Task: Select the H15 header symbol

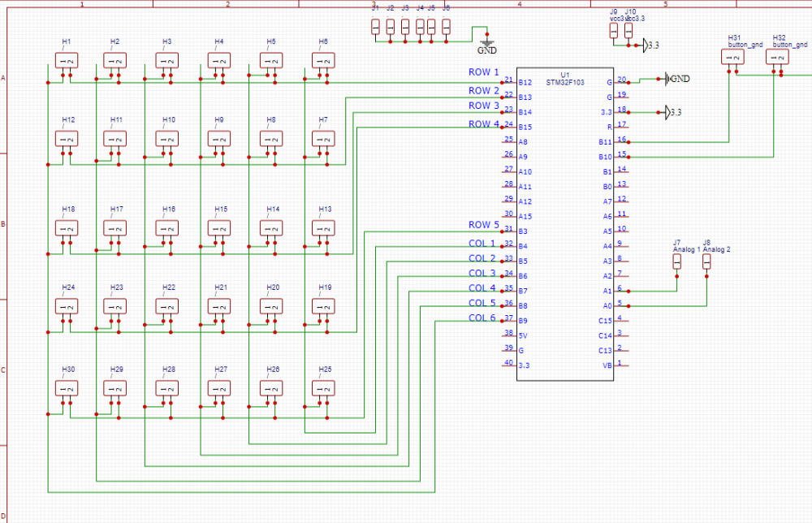Action: 219,228
